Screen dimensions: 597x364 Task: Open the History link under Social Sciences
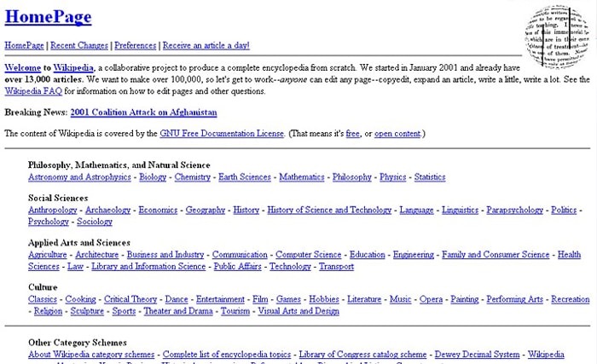[x=246, y=211]
